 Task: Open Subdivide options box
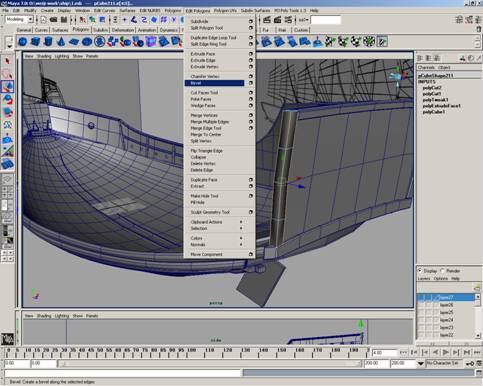pos(251,21)
